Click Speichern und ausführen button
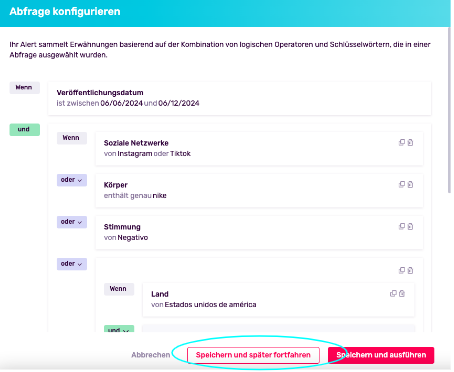This screenshot has height=372, width=454. click(x=381, y=355)
